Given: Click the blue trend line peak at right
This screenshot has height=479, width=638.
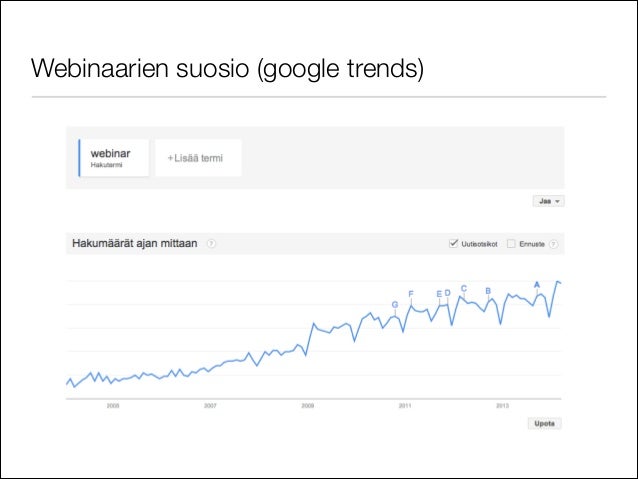Looking at the screenshot, I should (x=558, y=282).
